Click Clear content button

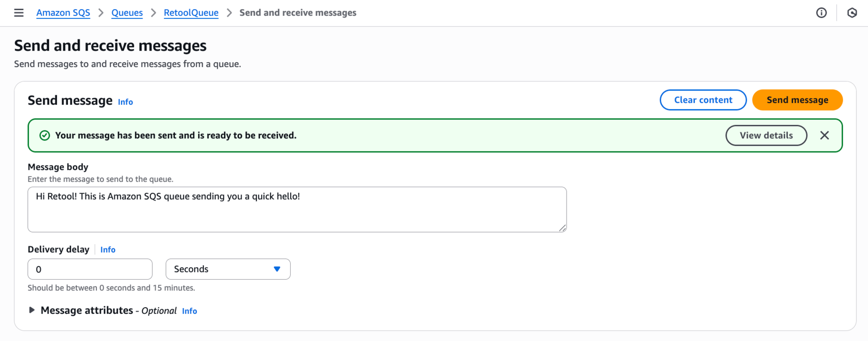coord(703,100)
